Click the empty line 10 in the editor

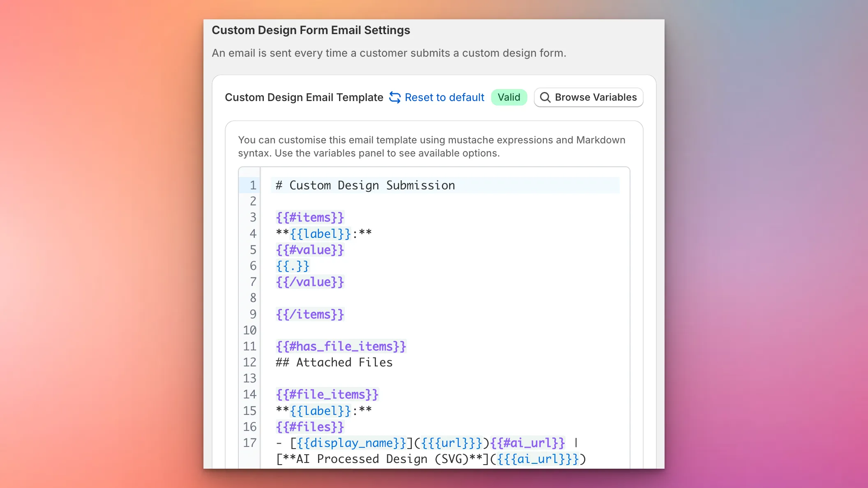click(370, 330)
